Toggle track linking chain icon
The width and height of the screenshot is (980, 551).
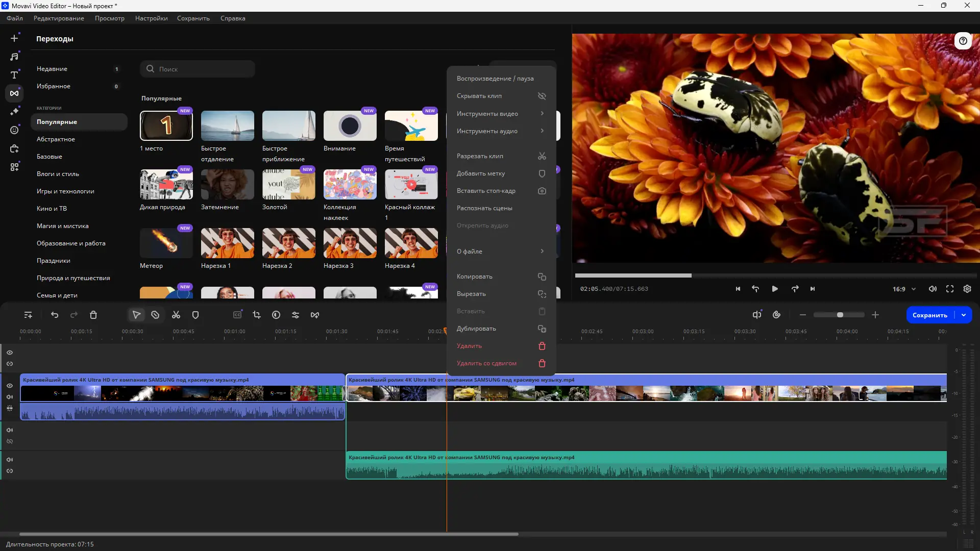(10, 363)
